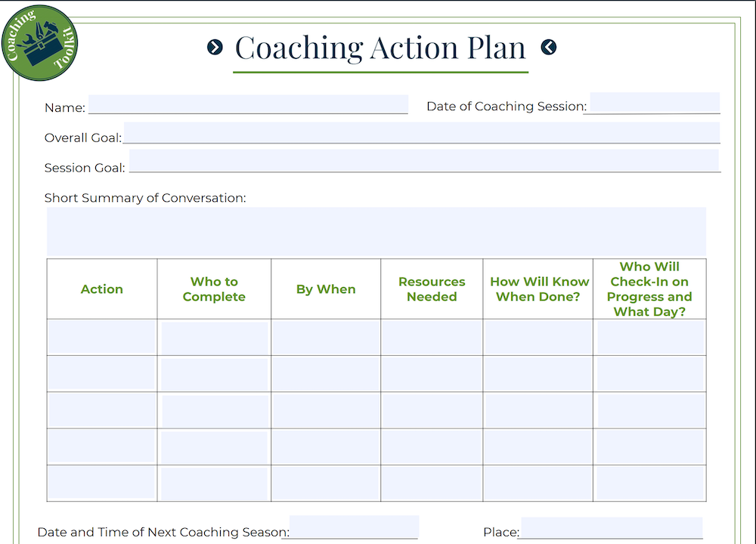
Task: Click fourth row Who to Complete cell
Action: 214,447
